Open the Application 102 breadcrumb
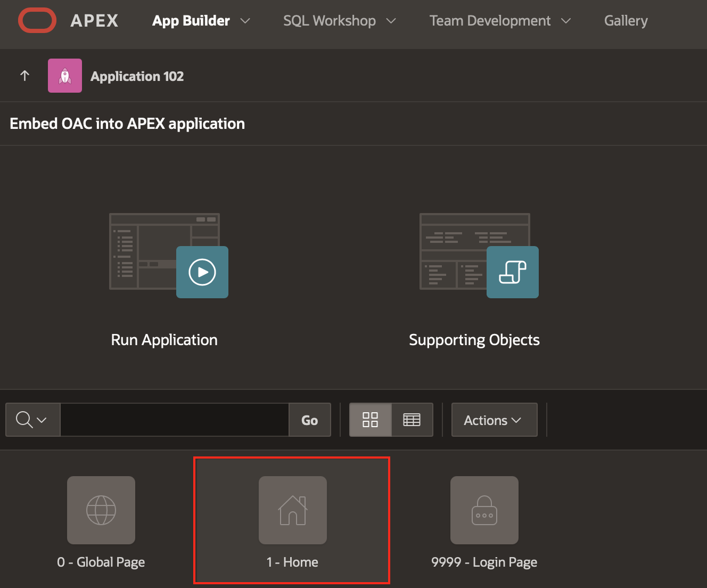707x588 pixels. pyautogui.click(x=137, y=76)
